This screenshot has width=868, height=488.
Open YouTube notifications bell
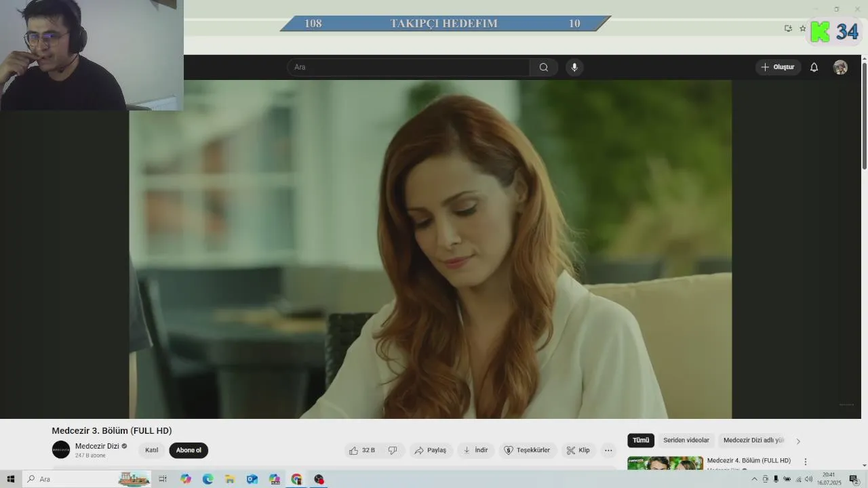814,67
